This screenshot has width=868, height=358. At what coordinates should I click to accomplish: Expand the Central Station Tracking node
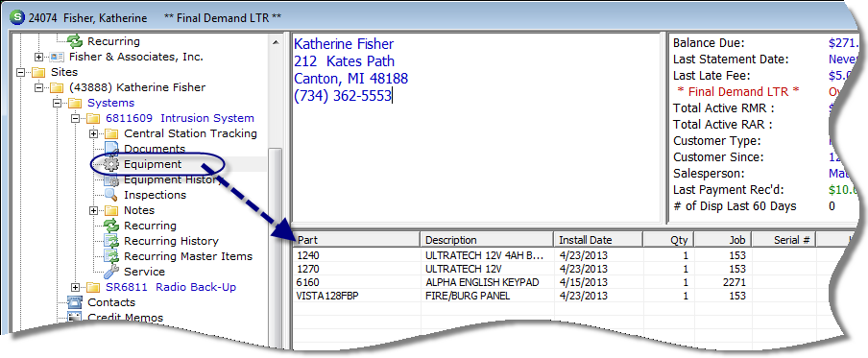pyautogui.click(x=93, y=134)
